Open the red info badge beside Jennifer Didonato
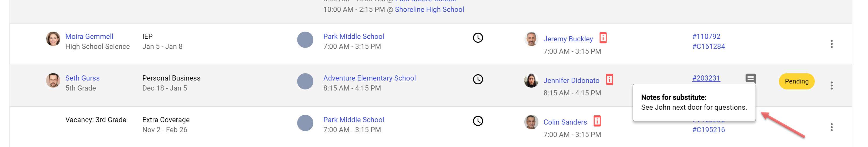Viewport: 868px width, 147px height. tap(609, 79)
